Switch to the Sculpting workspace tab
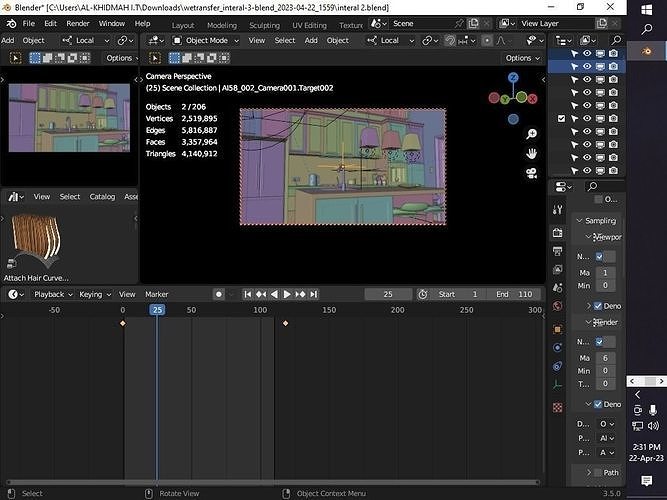667x500 pixels. pos(264,25)
